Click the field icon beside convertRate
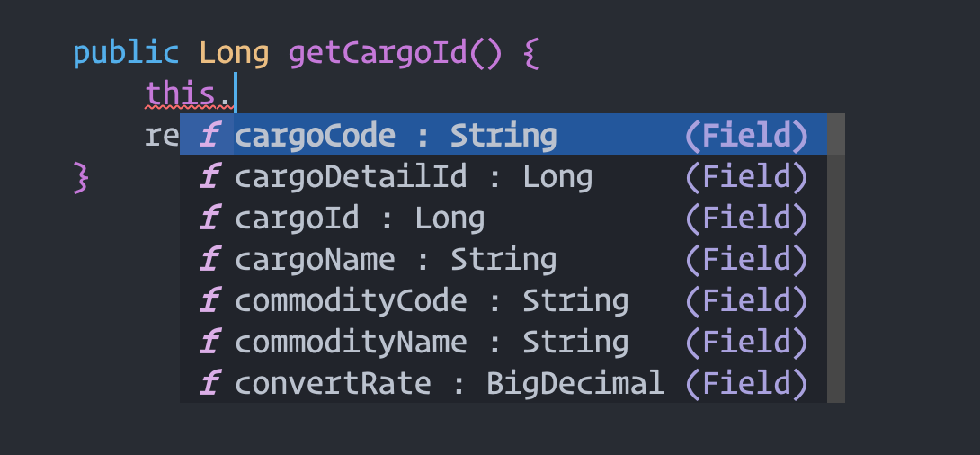The width and height of the screenshot is (980, 455). (209, 384)
